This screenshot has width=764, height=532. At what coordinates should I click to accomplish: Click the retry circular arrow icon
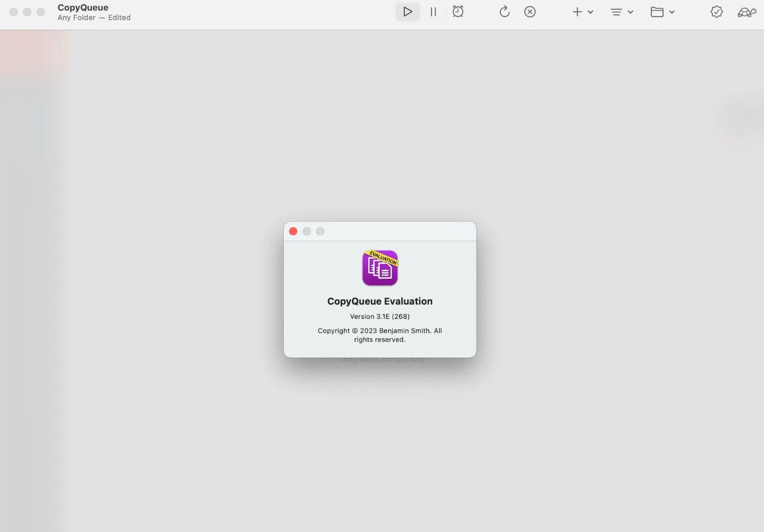click(505, 12)
